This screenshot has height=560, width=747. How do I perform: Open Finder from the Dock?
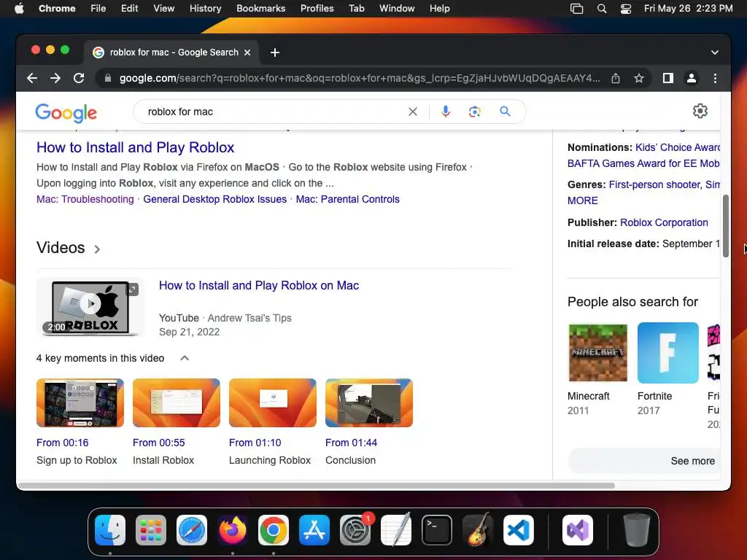click(110, 530)
